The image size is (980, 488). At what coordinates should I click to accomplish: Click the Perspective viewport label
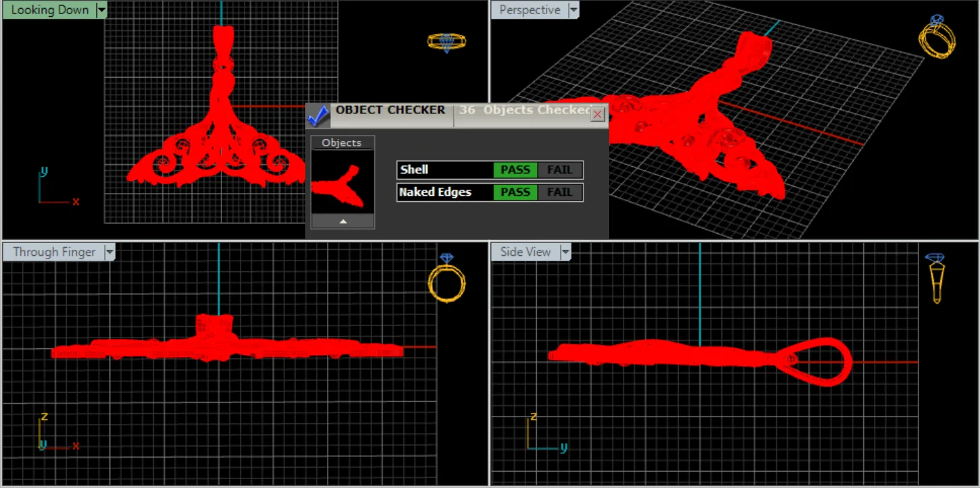click(530, 10)
